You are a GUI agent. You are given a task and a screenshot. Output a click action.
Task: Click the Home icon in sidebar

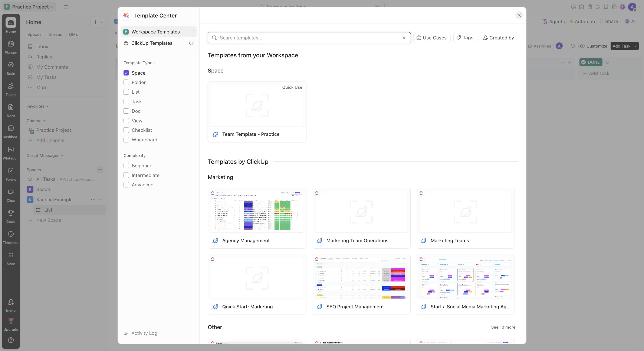pyautogui.click(x=11, y=23)
